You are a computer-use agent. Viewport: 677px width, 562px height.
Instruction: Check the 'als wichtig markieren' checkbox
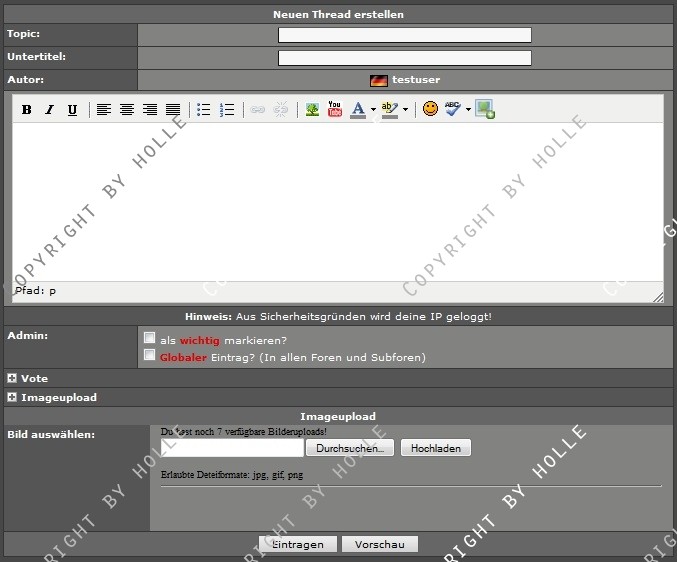pos(150,338)
